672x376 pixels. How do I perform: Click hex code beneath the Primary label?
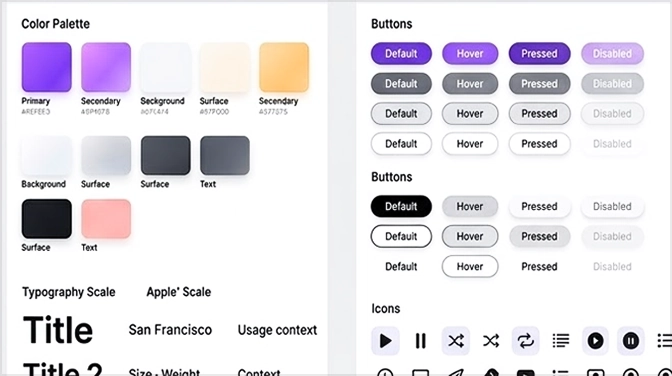[36, 112]
